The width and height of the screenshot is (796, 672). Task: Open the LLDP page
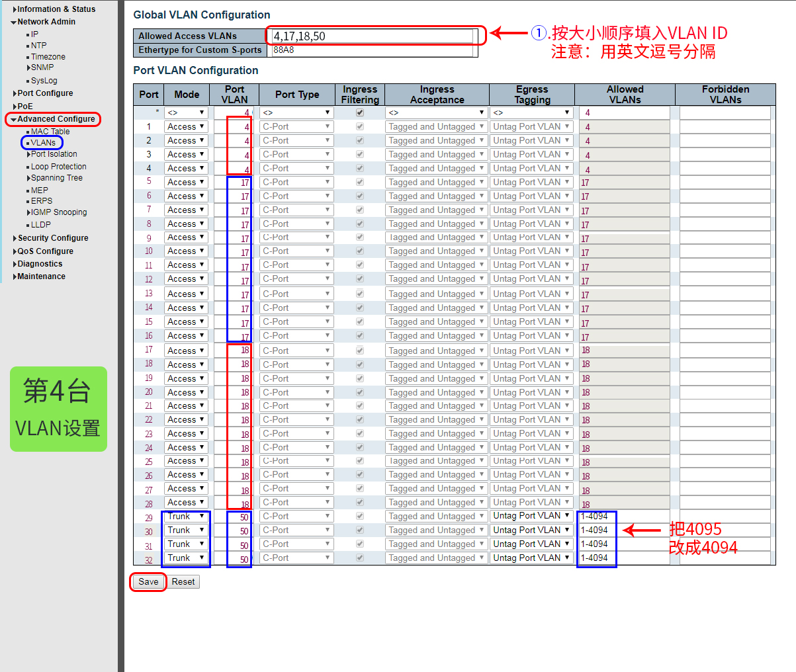[x=40, y=225]
